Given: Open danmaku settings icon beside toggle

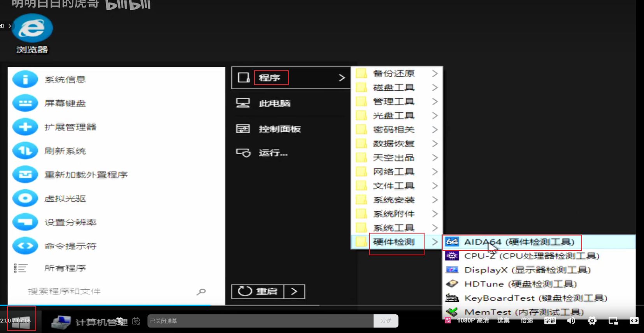Looking at the screenshot, I should (136, 321).
